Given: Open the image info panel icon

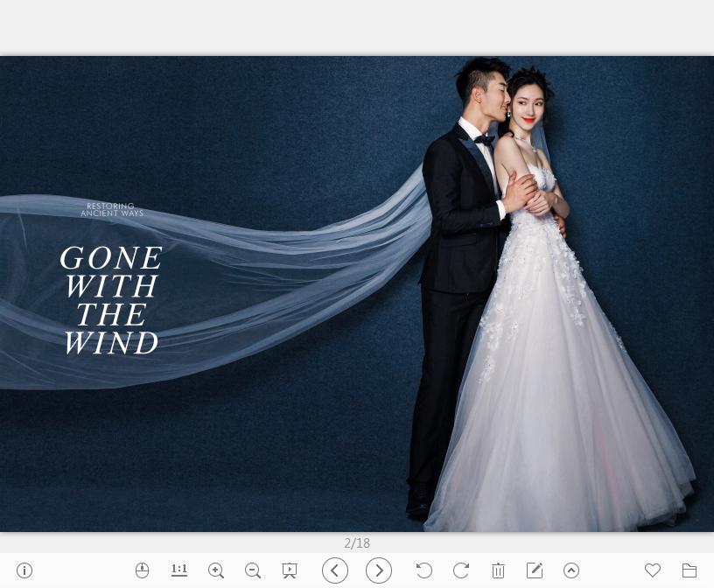Looking at the screenshot, I should point(24,570).
